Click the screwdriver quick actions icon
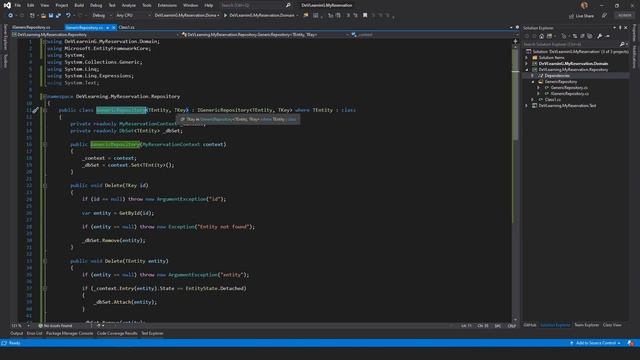Viewport: 640px width, 360px height. [x=36, y=110]
